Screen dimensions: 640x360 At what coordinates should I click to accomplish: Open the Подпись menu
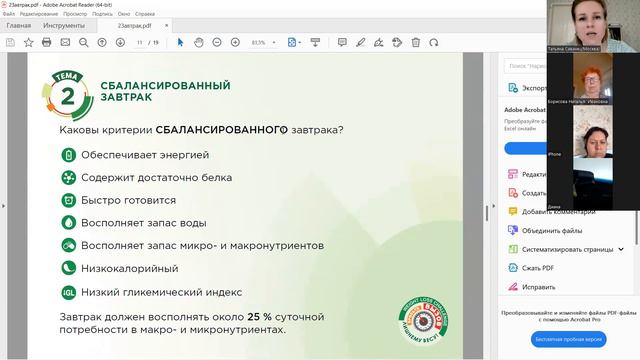click(x=102, y=14)
